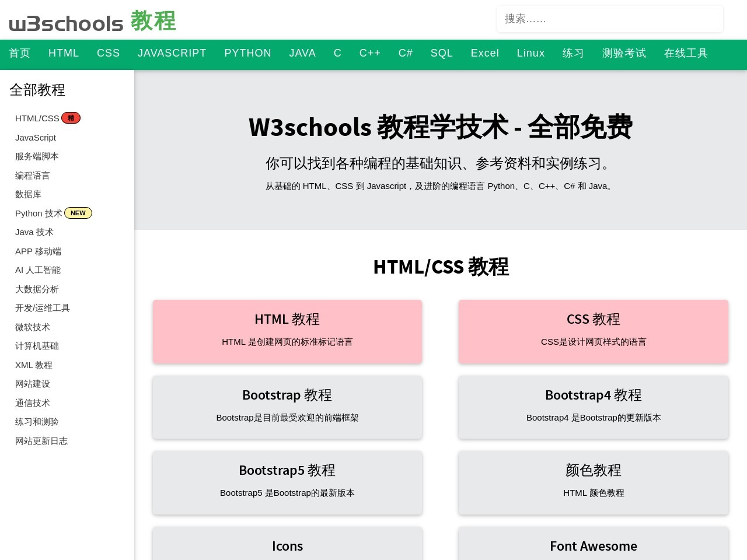Open the 颜色教程 card

594,482
